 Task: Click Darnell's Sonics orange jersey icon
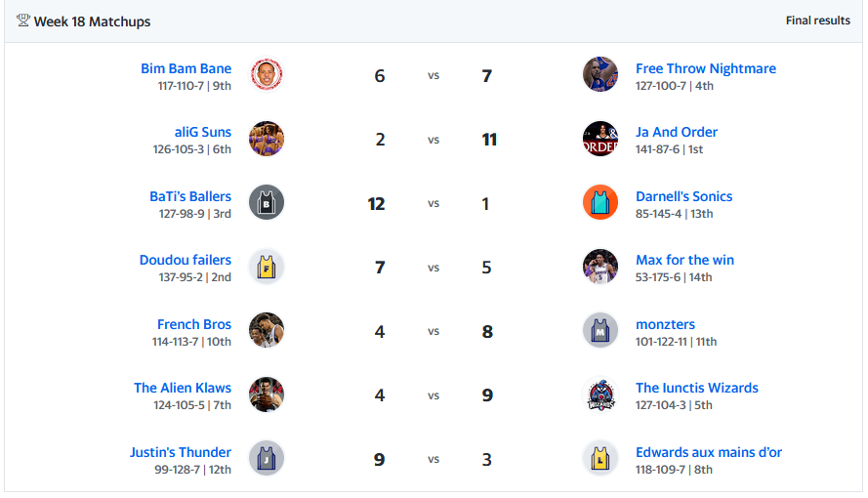tap(600, 202)
